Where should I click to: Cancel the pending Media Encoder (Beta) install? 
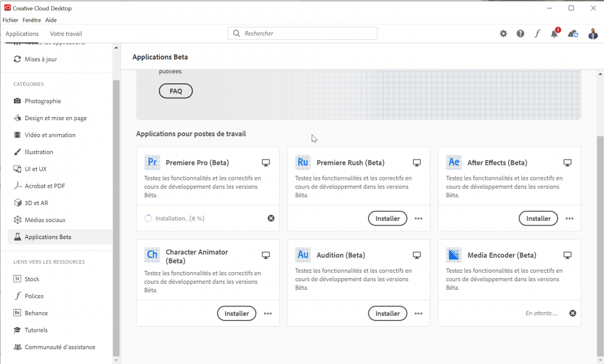(573, 313)
